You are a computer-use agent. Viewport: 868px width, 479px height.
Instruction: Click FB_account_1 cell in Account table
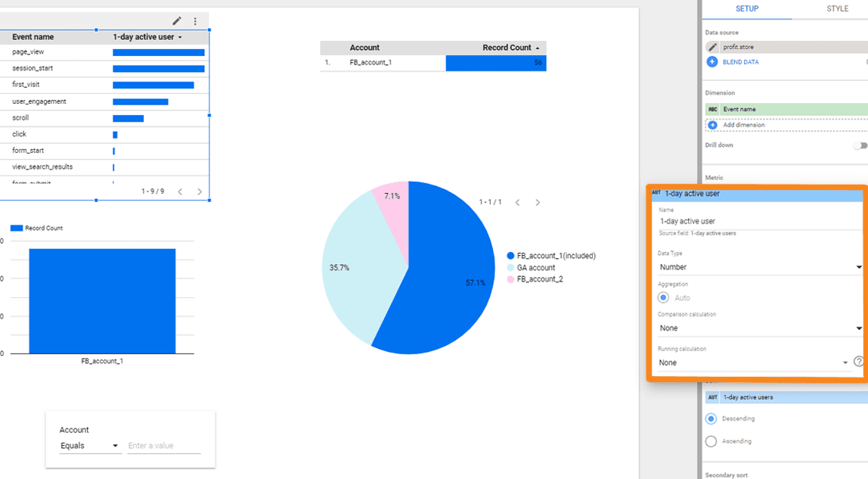[370, 63]
